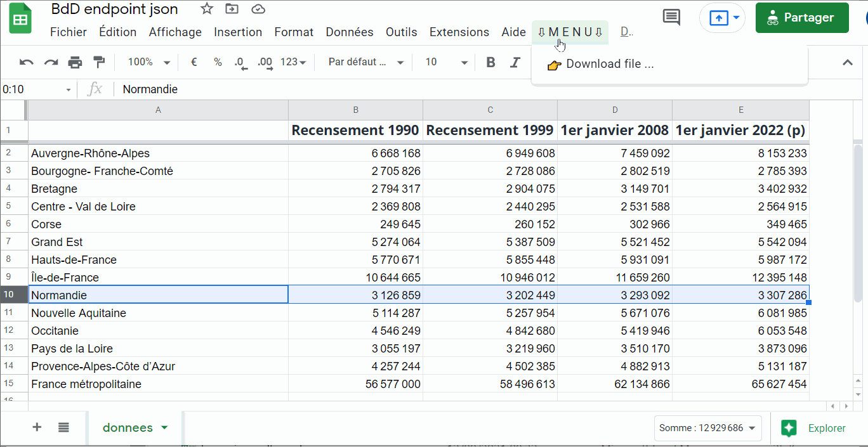This screenshot has height=447, width=868.
Task: Open the Par défaut font dropdown
Action: click(365, 62)
